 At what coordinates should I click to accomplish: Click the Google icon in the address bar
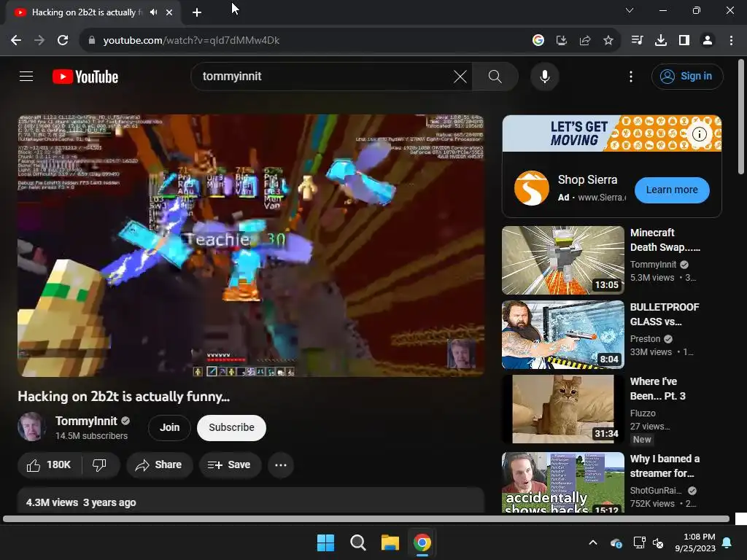point(538,41)
